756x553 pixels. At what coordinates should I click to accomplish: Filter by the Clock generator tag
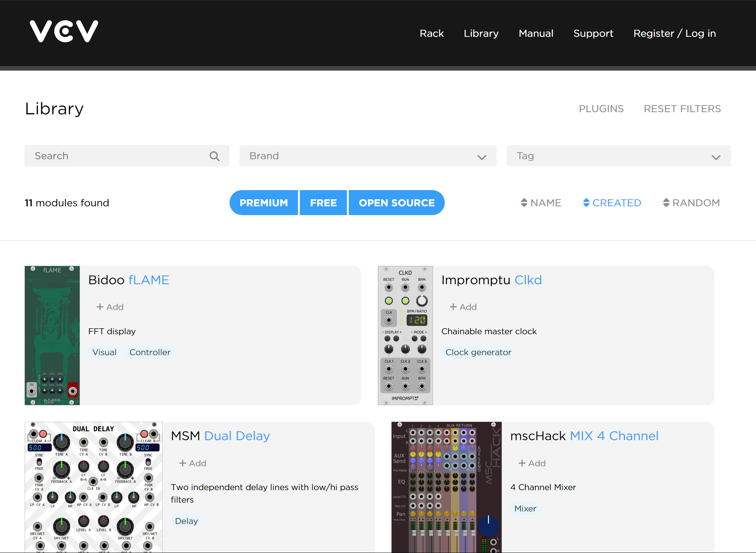[x=478, y=352]
